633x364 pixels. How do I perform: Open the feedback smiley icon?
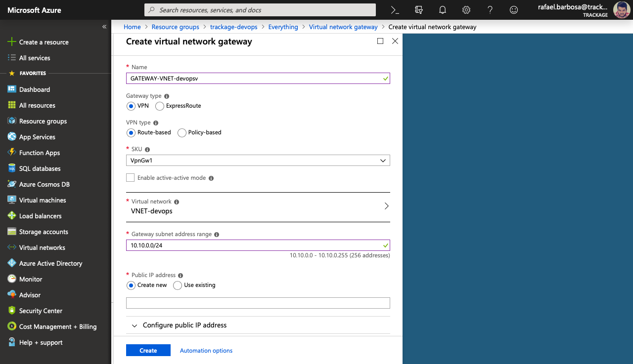514,10
